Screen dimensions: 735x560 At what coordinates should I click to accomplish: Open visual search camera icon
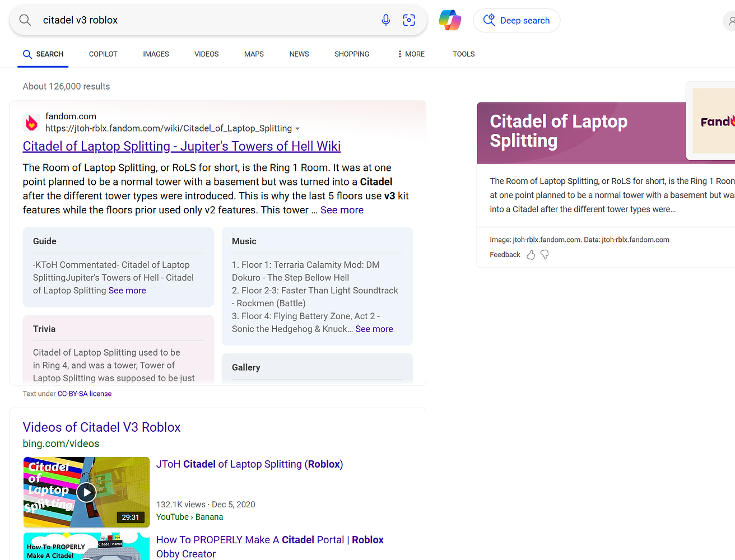coord(409,20)
